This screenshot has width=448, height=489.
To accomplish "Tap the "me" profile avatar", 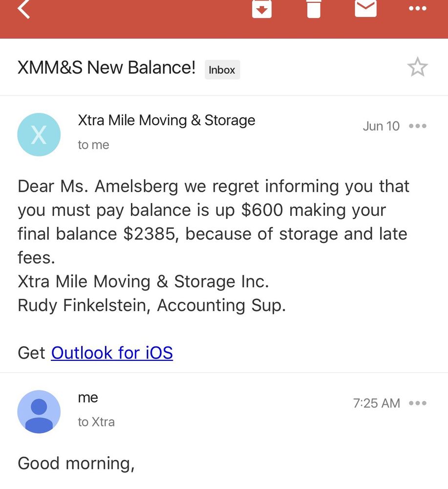I will (39, 412).
